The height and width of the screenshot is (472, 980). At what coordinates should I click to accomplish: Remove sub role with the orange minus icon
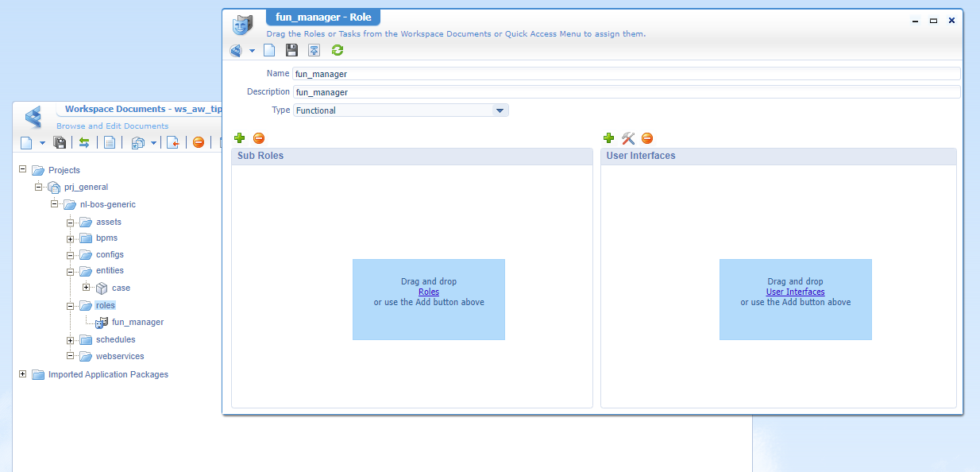tap(259, 138)
